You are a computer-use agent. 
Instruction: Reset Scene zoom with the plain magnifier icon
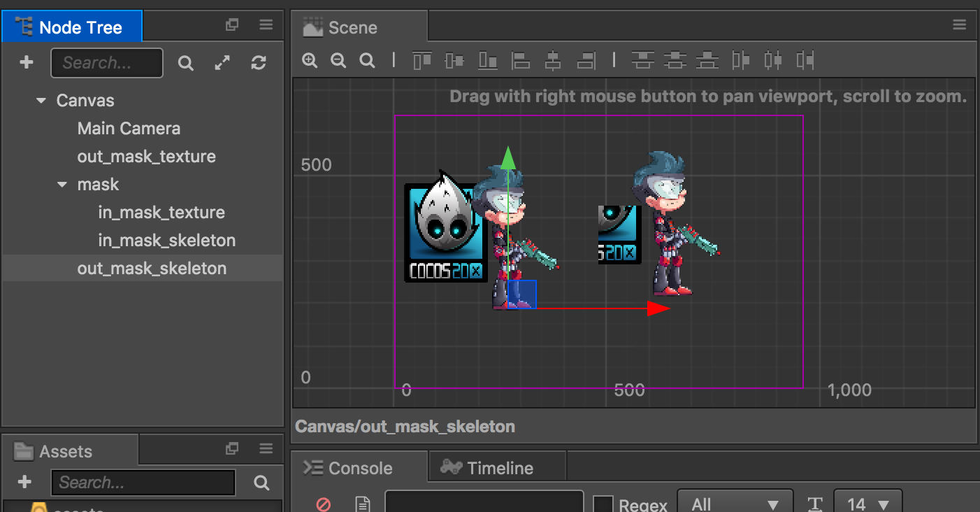tap(367, 61)
